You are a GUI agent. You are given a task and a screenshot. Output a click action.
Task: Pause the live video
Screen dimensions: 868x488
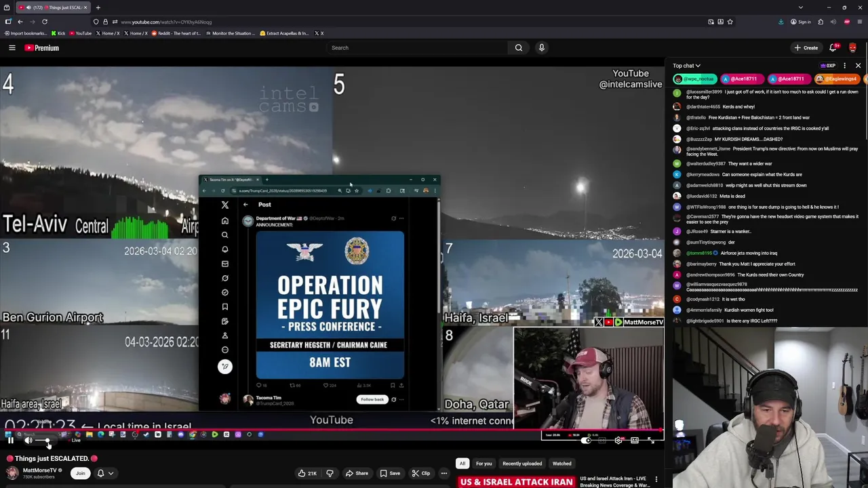point(11,441)
